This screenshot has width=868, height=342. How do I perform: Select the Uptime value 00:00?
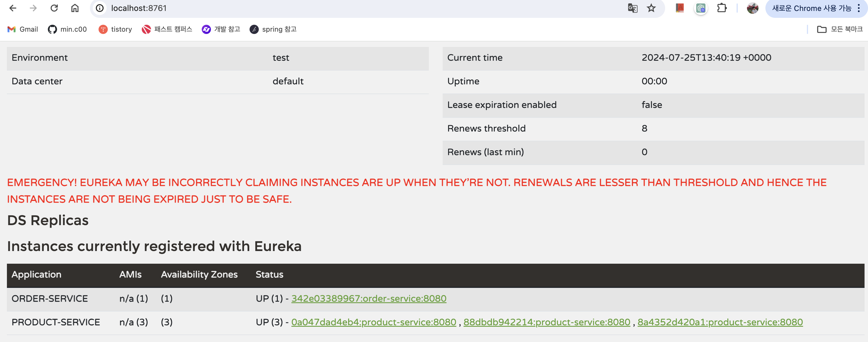654,81
